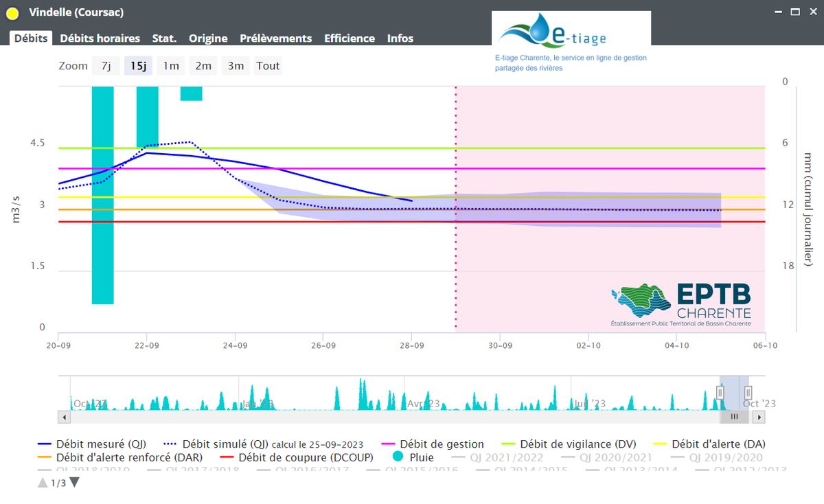
Task: Toggle Débit mesuré (QJ) legend series
Action: (92, 444)
